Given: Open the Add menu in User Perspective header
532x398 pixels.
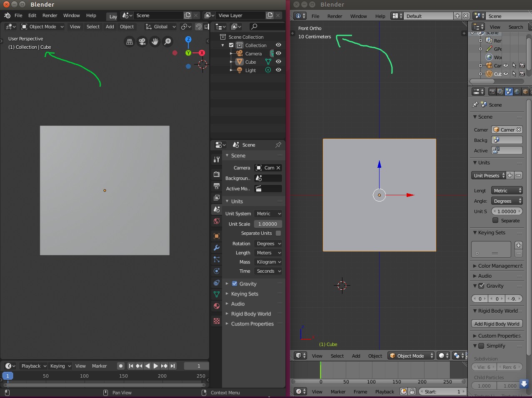Looking at the screenshot, I should 110,27.
